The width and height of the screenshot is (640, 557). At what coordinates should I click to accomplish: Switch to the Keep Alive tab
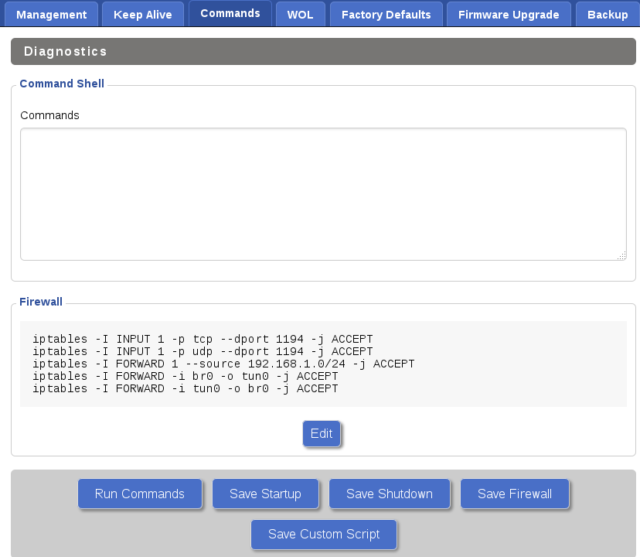click(x=142, y=15)
